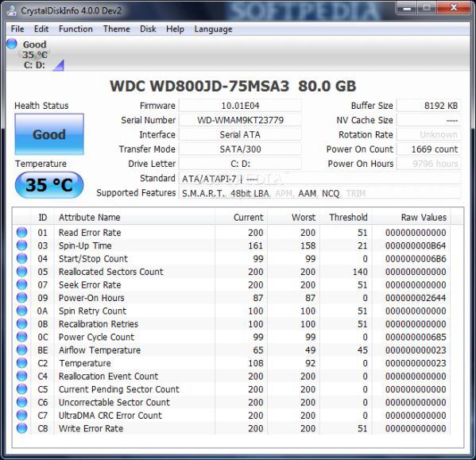The height and width of the screenshot is (460, 476).
Task: Open the Function menu
Action: 75,29
